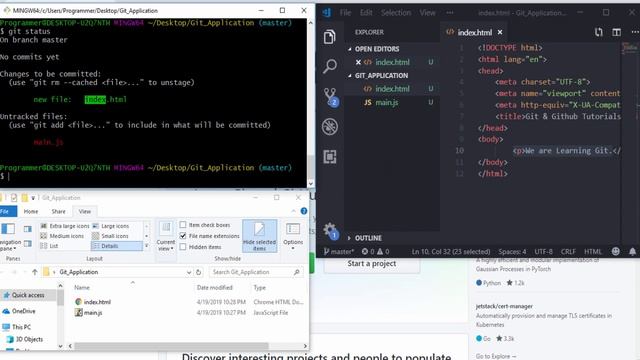Image resolution: width=640 pixels, height=360 pixels.
Task: Select List layout in View ribbon
Action: [49, 246]
